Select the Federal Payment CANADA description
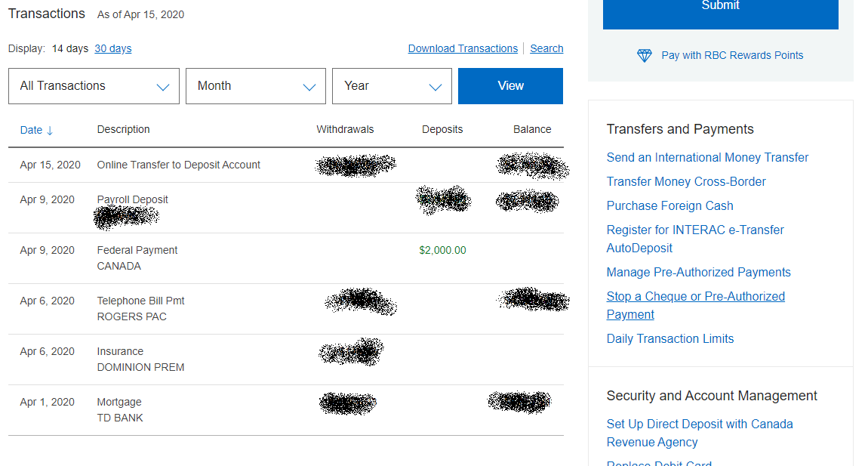Viewport: 868px width, 466px height. [x=137, y=258]
